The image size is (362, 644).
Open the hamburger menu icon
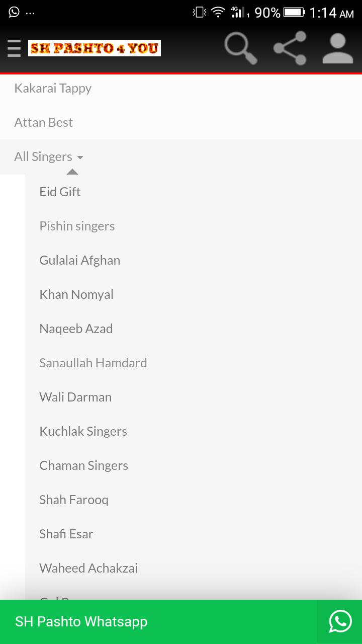[x=14, y=48]
